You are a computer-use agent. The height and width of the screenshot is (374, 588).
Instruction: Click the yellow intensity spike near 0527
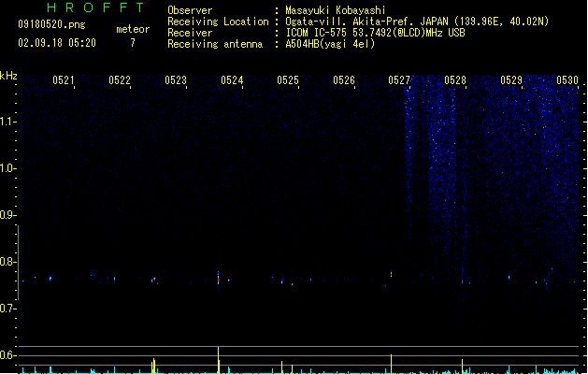[x=391, y=364]
